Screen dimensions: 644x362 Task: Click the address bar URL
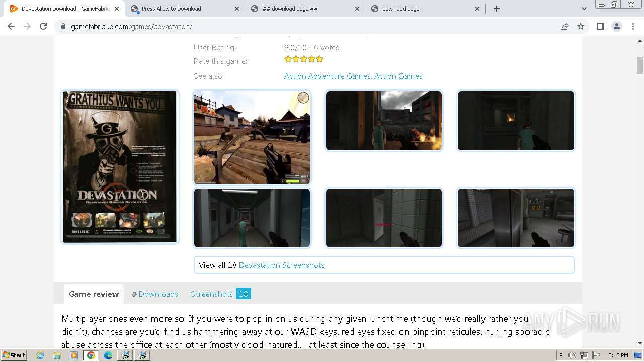click(132, 27)
